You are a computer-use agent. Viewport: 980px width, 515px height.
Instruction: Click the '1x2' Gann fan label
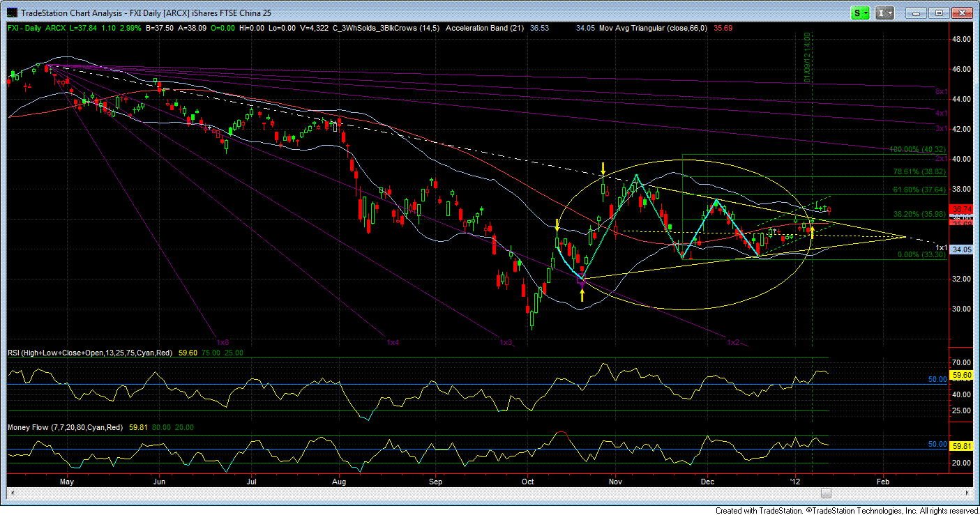click(734, 343)
